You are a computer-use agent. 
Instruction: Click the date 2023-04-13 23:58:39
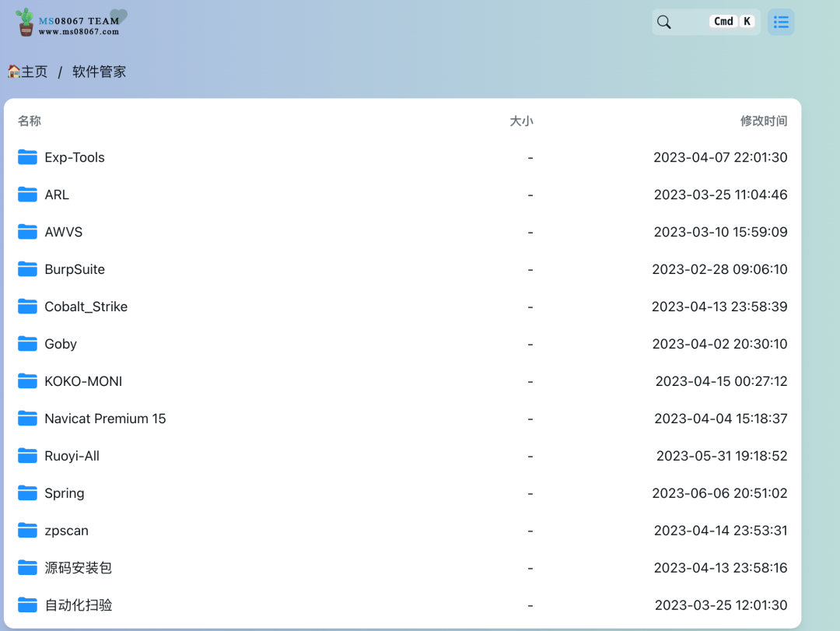click(x=719, y=306)
